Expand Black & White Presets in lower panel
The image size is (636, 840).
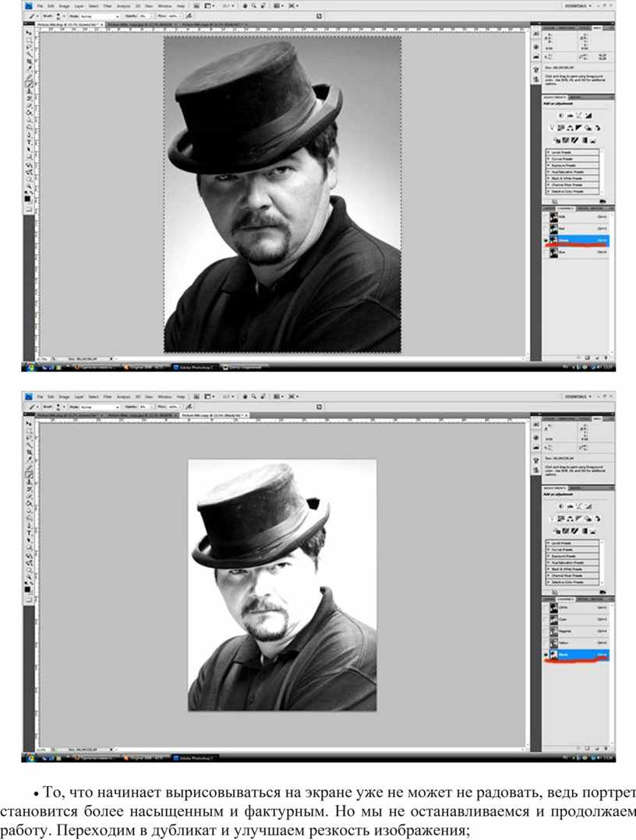click(x=548, y=569)
